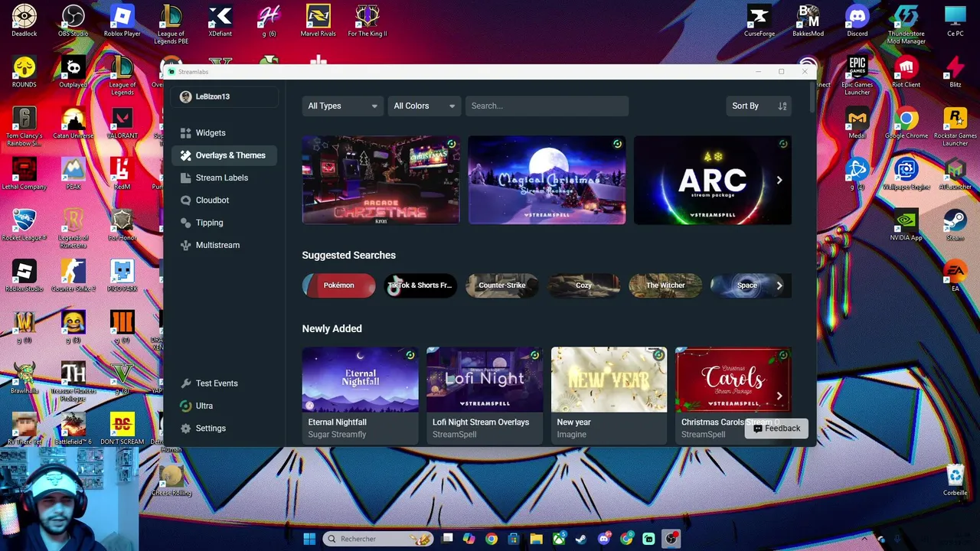This screenshot has width=980, height=551.
Task: Select the TikTok & Shorts suggested search
Action: click(420, 285)
